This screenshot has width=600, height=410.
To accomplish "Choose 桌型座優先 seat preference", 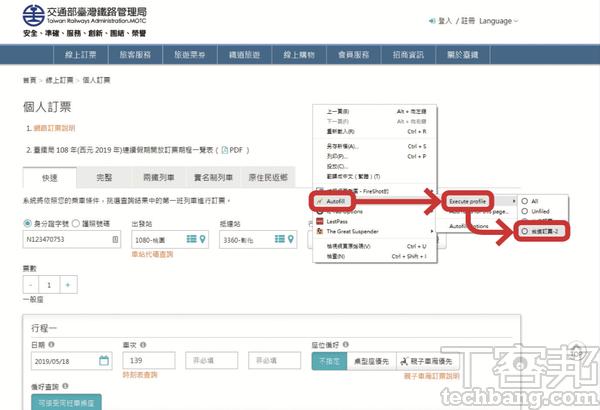I will click(372, 361).
